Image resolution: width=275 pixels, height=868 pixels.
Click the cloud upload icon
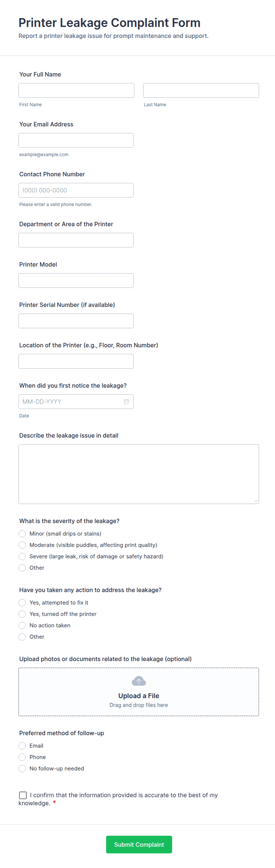point(139,681)
